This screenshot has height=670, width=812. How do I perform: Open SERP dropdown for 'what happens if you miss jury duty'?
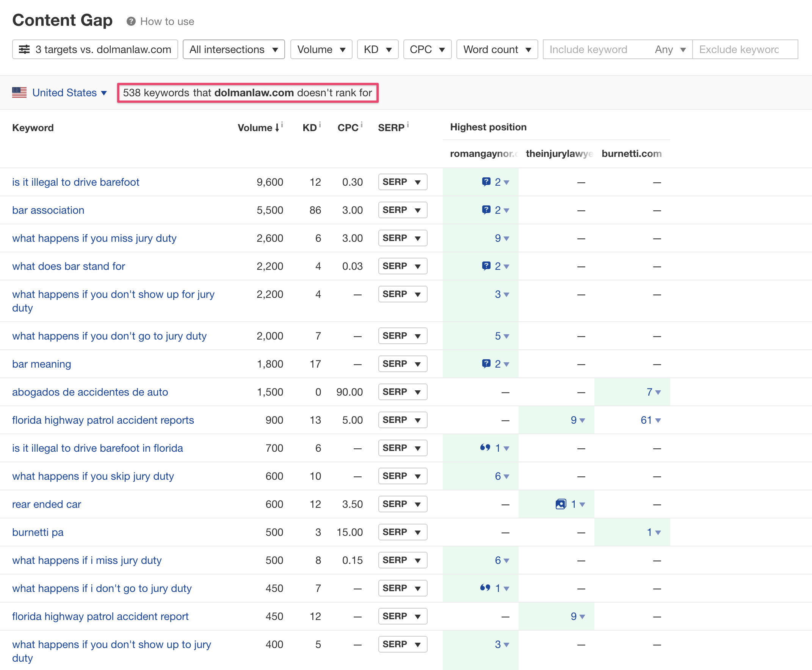point(403,238)
